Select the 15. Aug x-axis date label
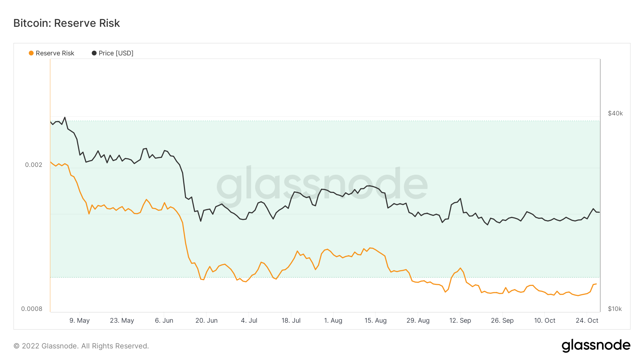 click(x=375, y=321)
